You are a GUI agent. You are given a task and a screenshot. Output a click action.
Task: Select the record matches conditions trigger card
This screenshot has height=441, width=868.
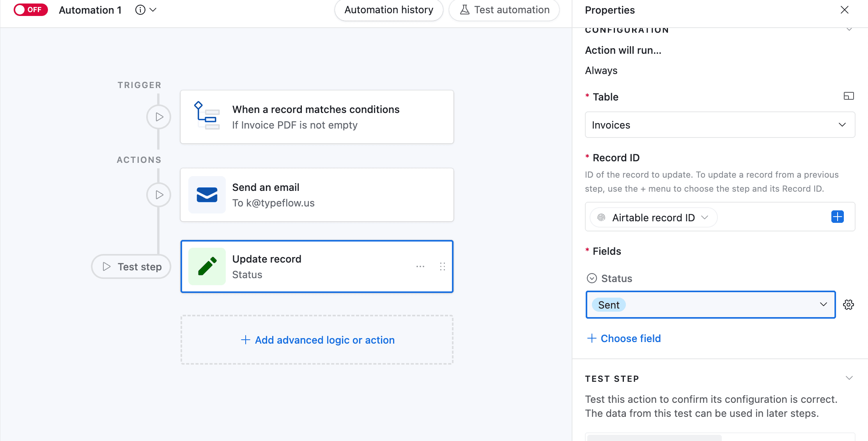pyautogui.click(x=317, y=117)
